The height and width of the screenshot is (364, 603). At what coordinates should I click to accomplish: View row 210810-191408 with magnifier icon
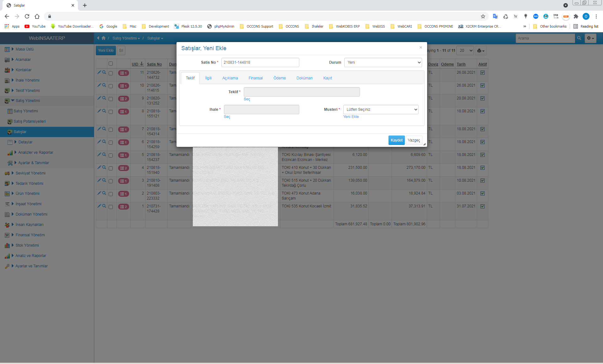coord(104,180)
